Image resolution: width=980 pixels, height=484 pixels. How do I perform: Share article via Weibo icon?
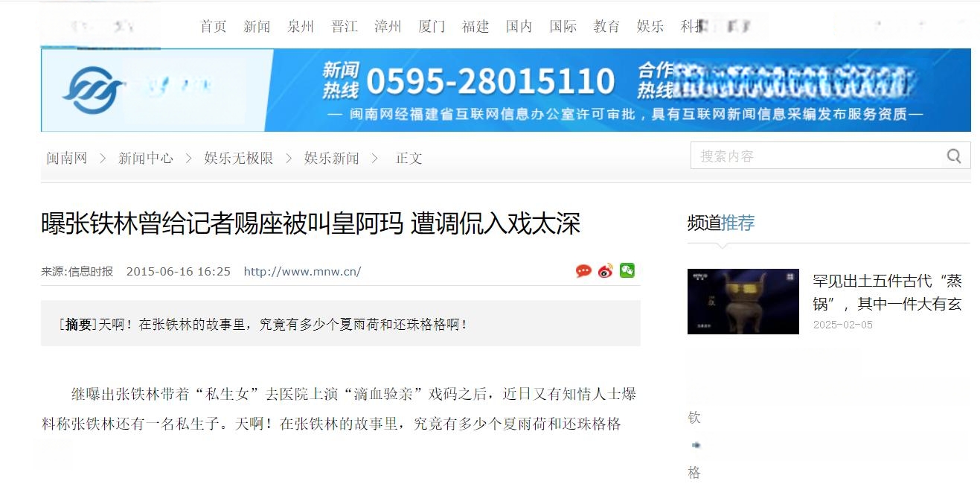tap(606, 271)
